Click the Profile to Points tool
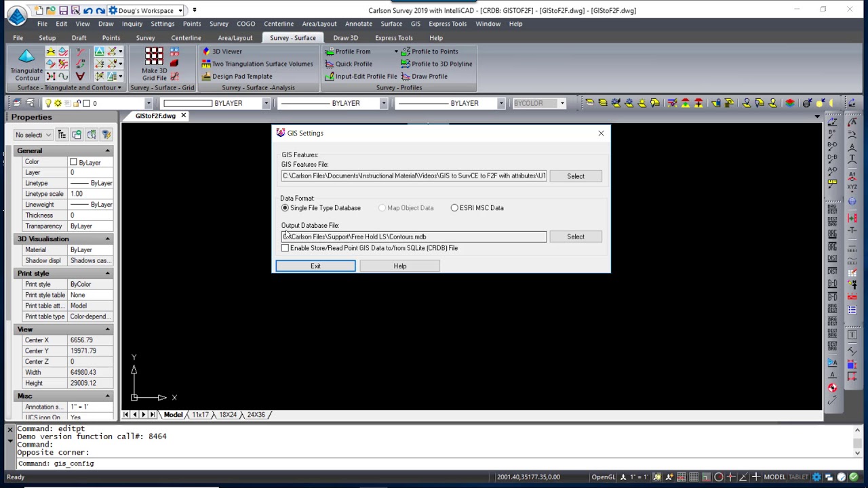The width and height of the screenshot is (868, 488). (429, 52)
